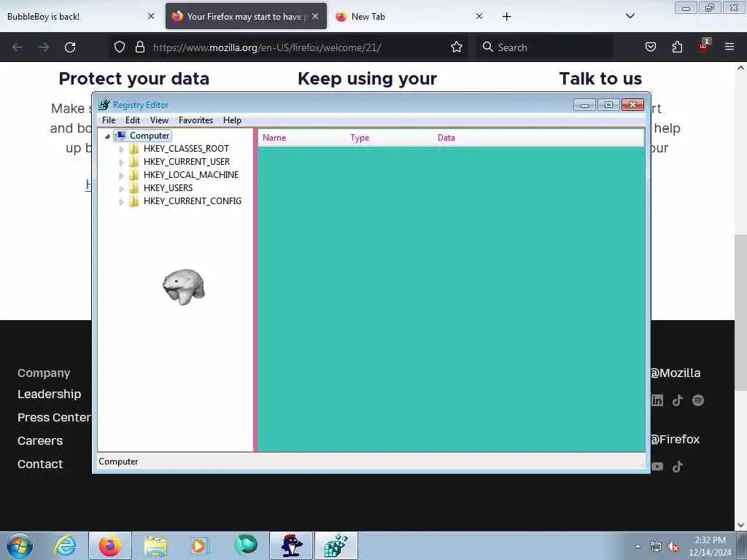The image size is (747, 560).
Task: Click the Registry Editor taskbar button
Action: 336,545
